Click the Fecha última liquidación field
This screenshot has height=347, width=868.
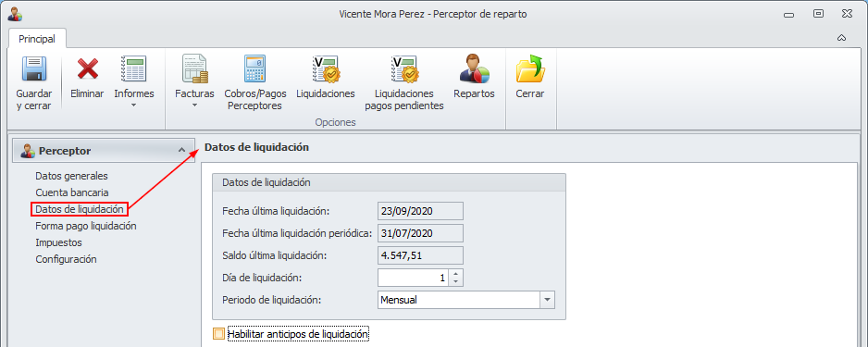[x=420, y=211]
